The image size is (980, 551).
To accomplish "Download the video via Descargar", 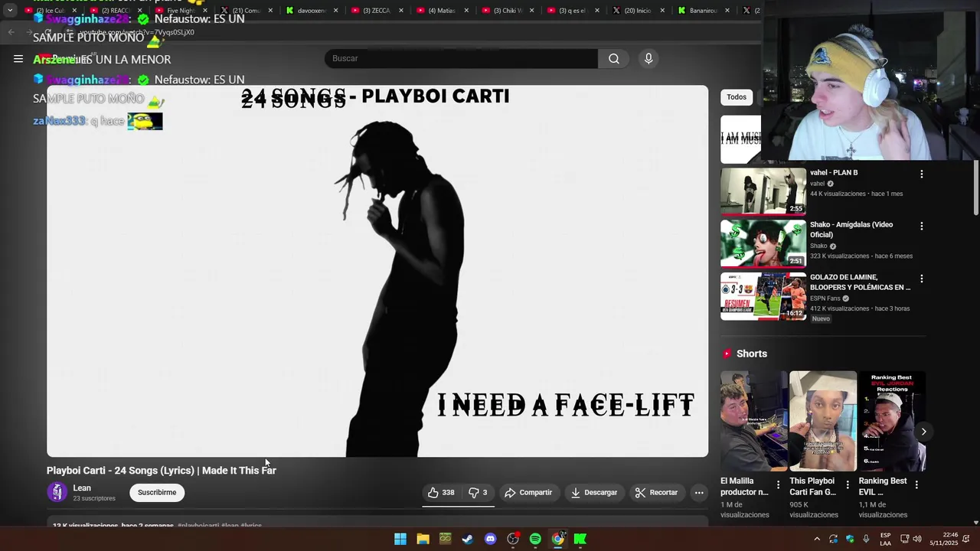I will 594,493.
